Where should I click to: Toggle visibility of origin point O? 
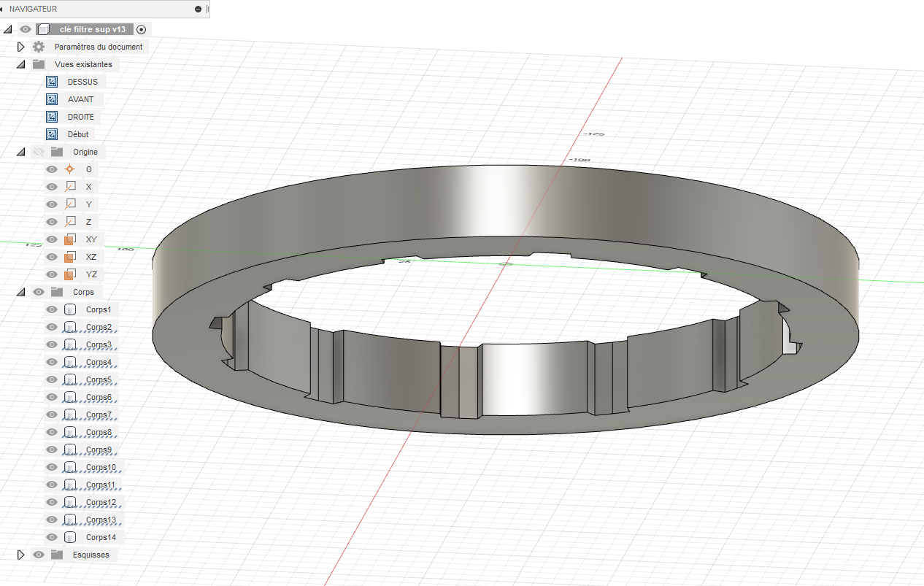pos(52,169)
